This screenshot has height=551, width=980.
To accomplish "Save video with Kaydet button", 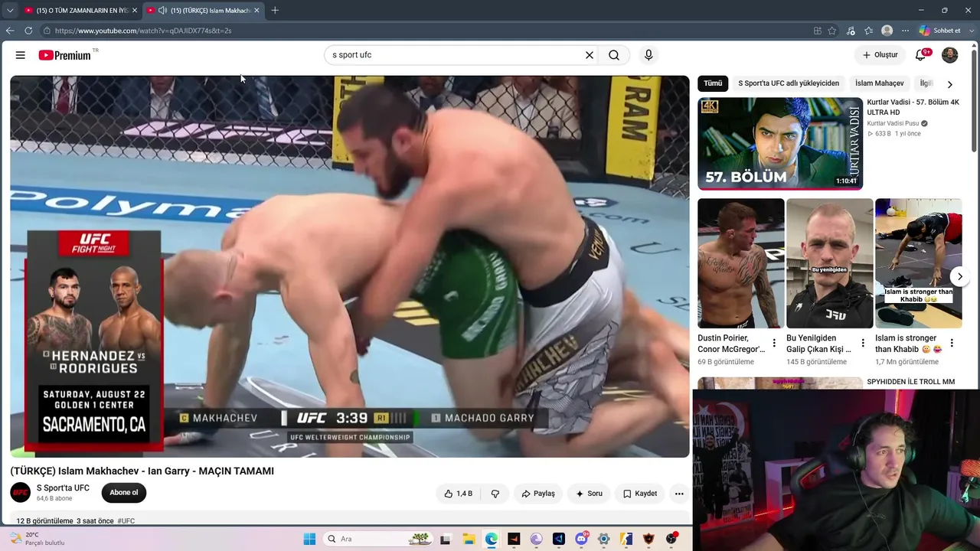I will 640,494.
